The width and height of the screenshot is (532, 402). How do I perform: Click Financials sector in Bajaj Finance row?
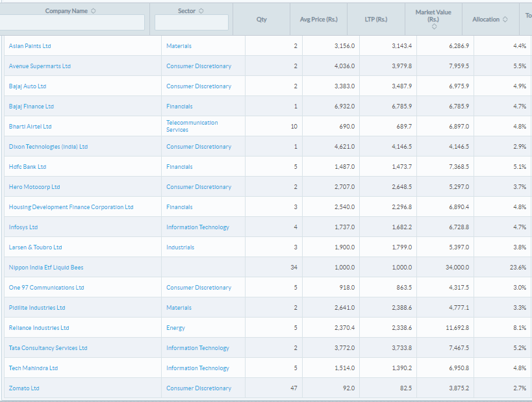coord(179,106)
